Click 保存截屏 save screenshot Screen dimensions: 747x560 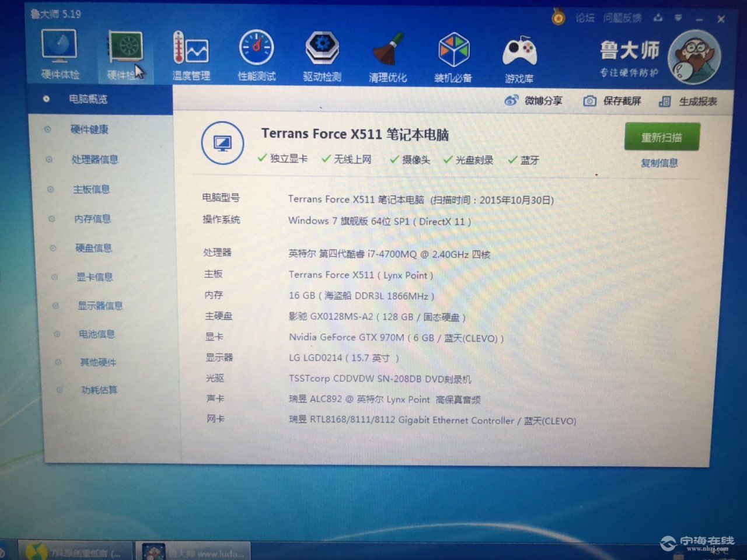coord(612,101)
